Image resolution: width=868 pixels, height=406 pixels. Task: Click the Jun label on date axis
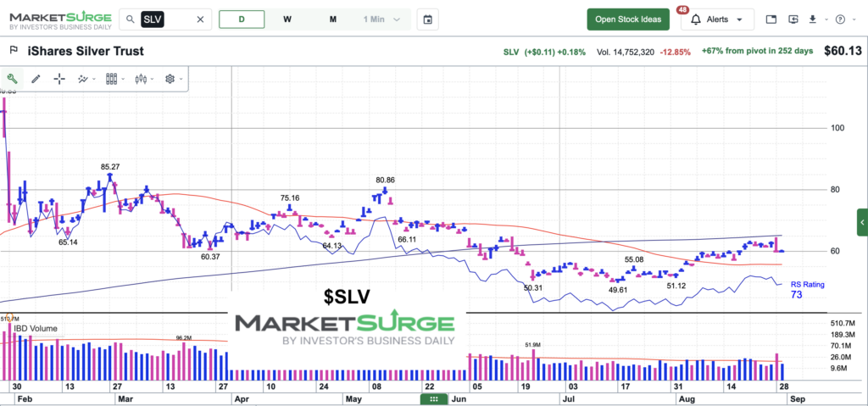click(459, 398)
